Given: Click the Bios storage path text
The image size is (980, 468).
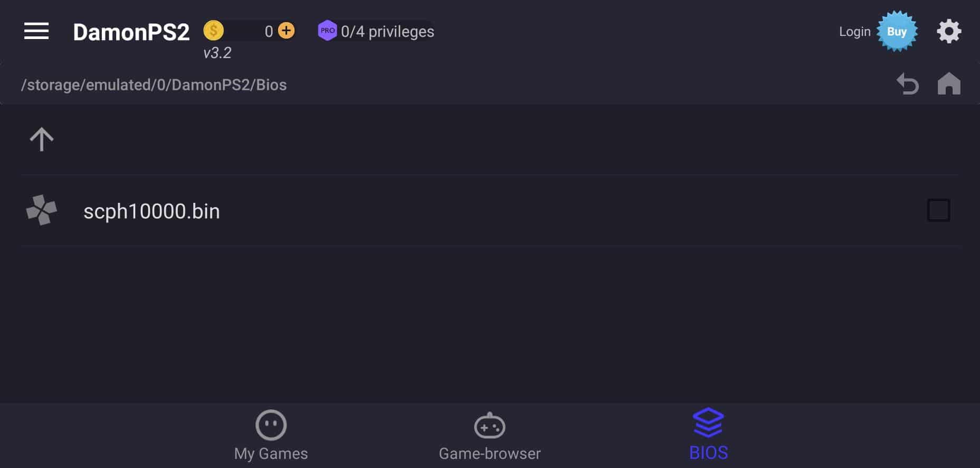Looking at the screenshot, I should point(154,85).
